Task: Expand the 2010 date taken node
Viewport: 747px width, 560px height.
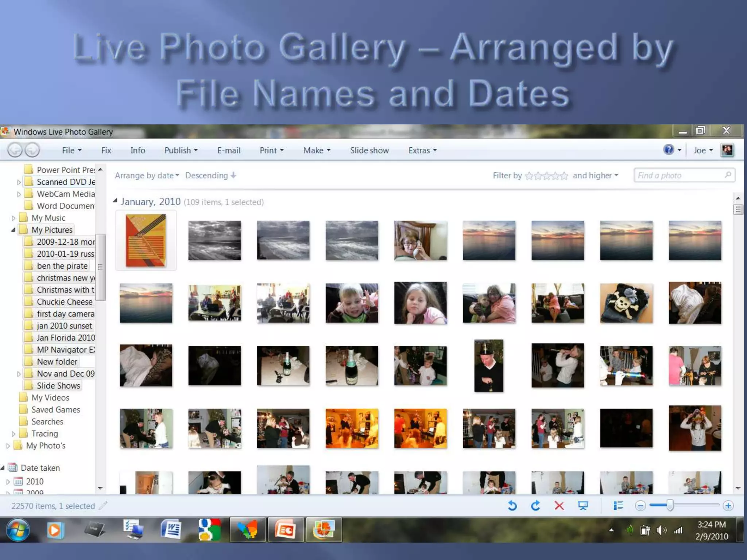Action: click(x=8, y=482)
